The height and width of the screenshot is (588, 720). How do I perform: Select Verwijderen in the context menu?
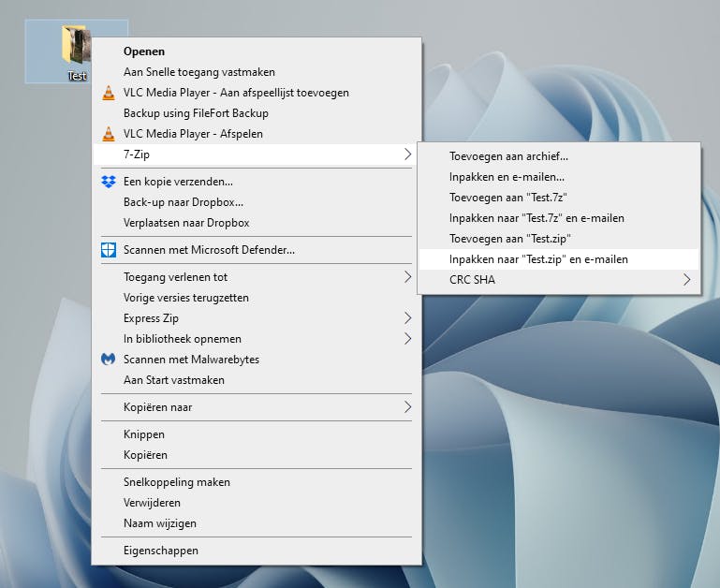pyautogui.click(x=257, y=503)
